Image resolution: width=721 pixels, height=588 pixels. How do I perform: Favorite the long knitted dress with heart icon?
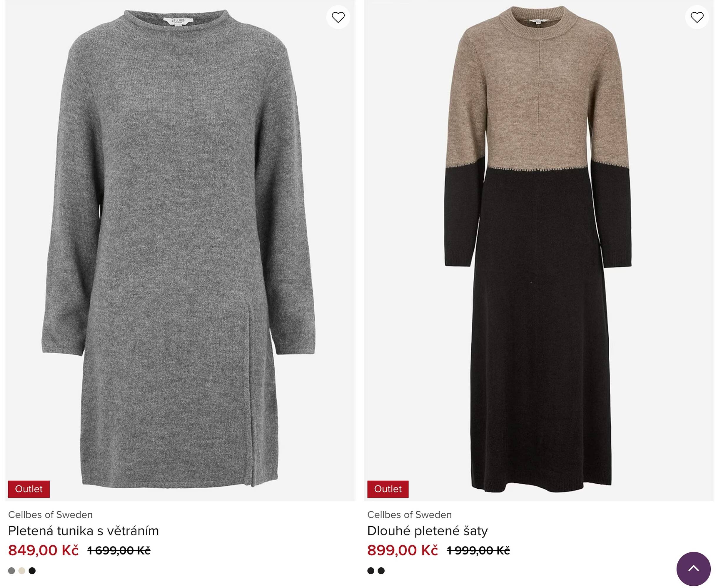pyautogui.click(x=697, y=17)
